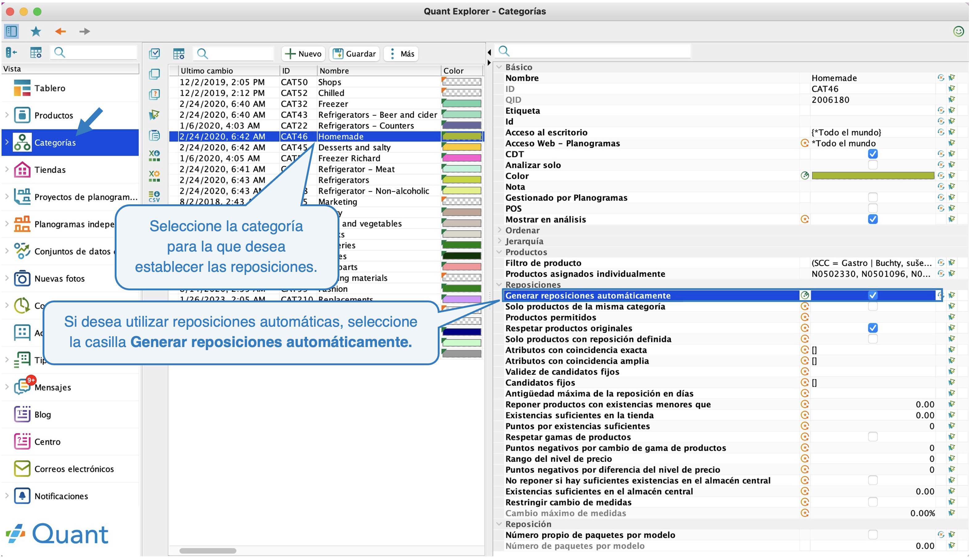Open the Más menu button
Screen dimensions: 972x560
click(401, 53)
